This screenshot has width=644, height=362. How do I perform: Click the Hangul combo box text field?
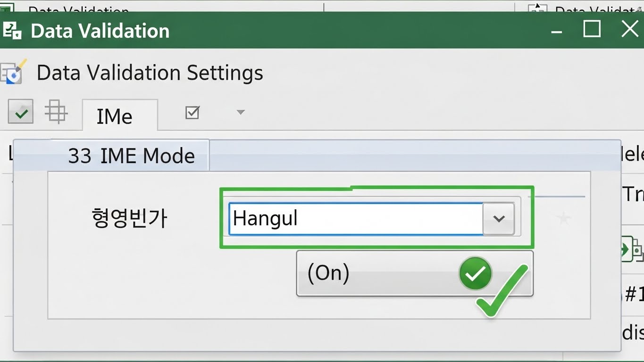point(355,219)
